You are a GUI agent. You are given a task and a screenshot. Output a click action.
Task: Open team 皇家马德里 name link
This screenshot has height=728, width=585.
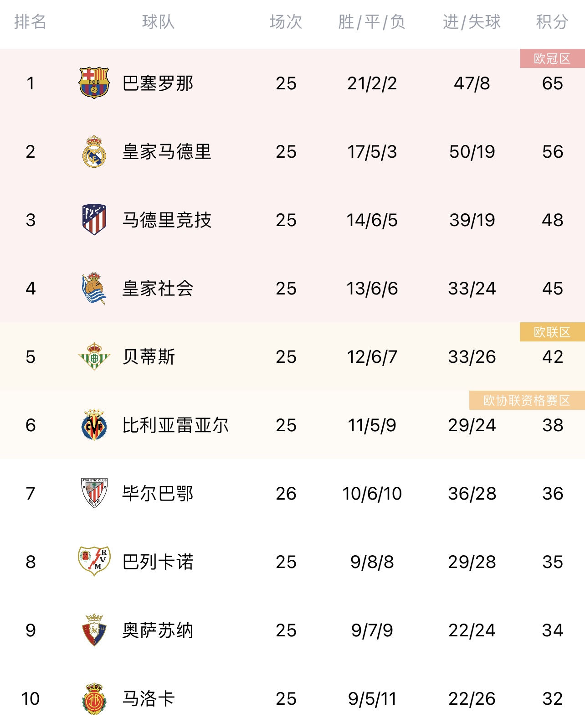click(x=167, y=152)
